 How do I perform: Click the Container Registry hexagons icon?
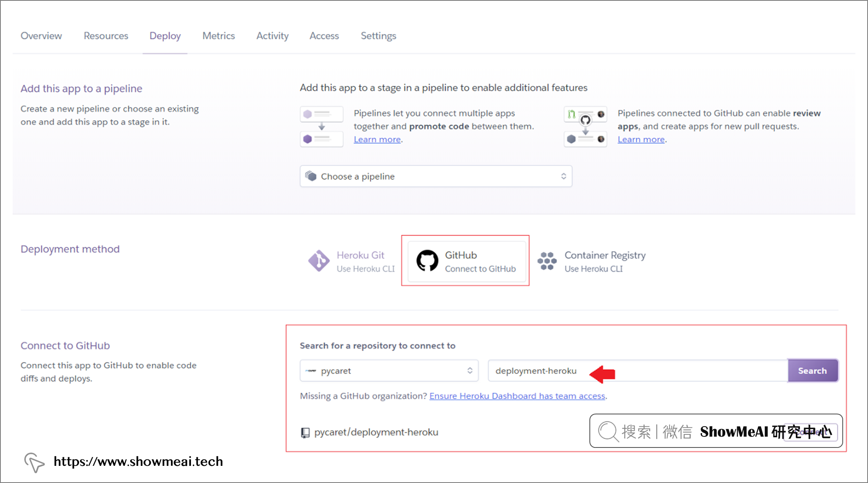547,261
